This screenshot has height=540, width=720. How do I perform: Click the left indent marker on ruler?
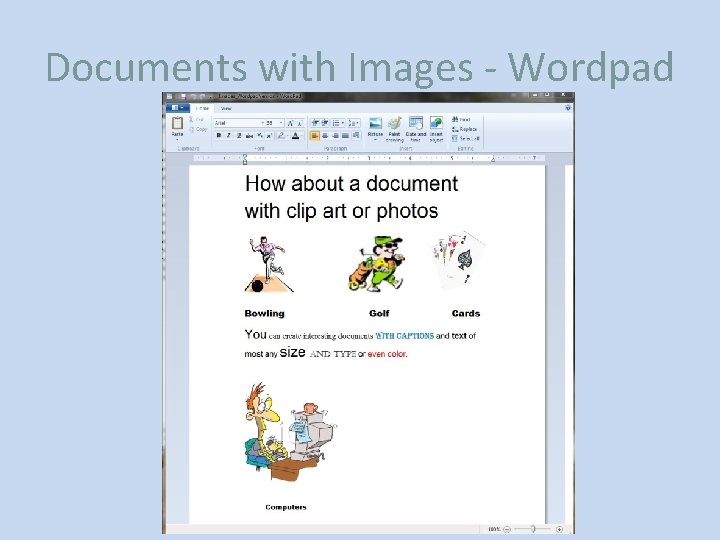click(245, 159)
